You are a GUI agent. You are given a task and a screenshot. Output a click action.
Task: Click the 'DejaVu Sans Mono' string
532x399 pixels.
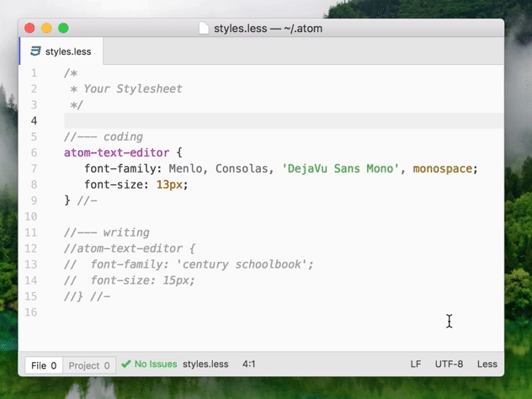coord(340,168)
